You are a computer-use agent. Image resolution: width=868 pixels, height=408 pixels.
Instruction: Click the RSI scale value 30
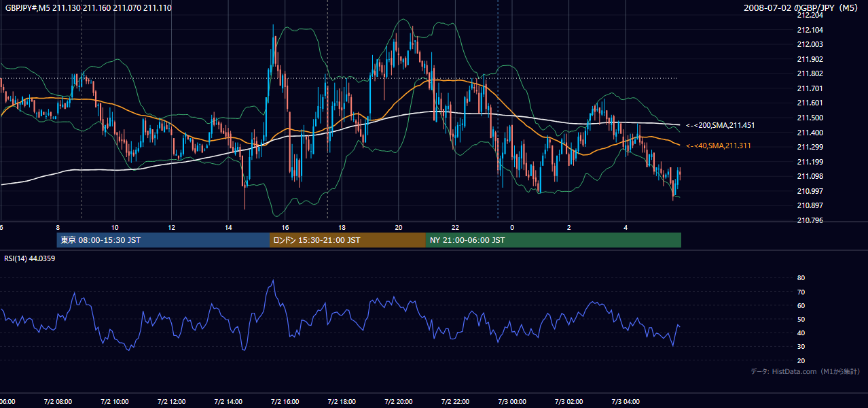click(801, 347)
